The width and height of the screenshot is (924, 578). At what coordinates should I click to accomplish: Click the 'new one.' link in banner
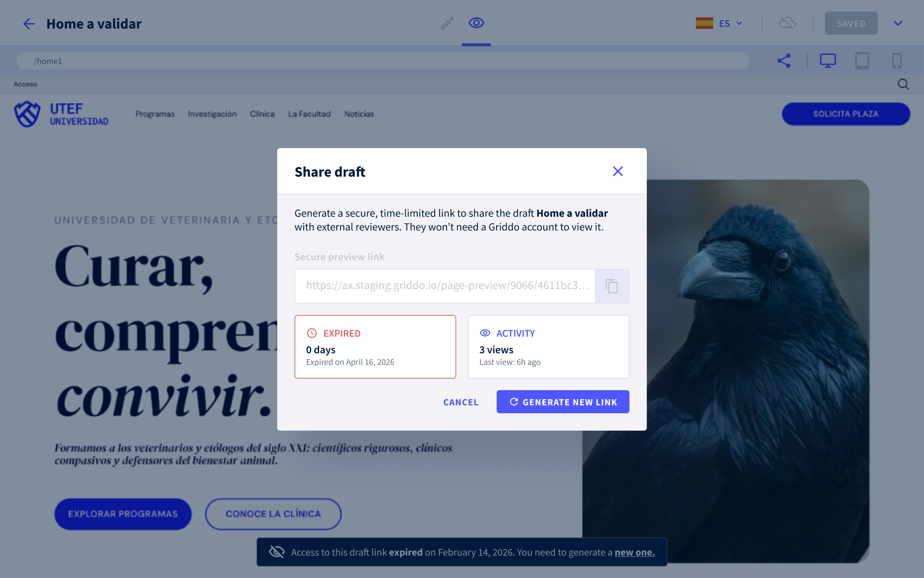(x=635, y=552)
